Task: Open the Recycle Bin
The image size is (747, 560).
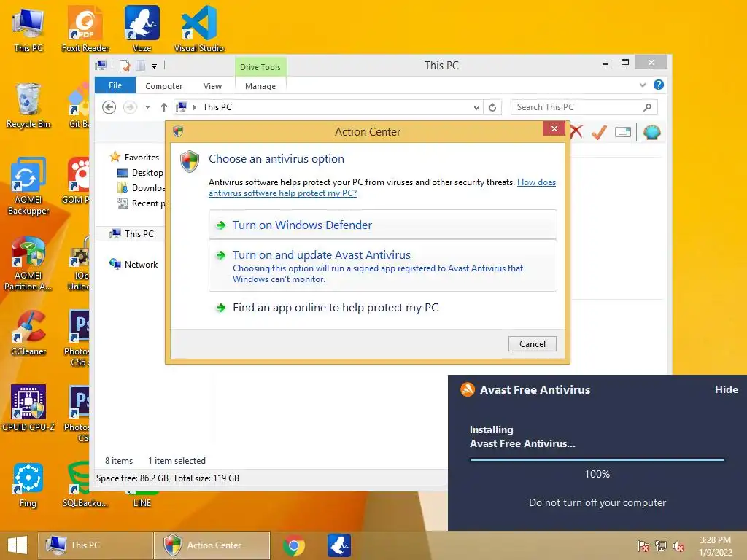Action: [28, 106]
